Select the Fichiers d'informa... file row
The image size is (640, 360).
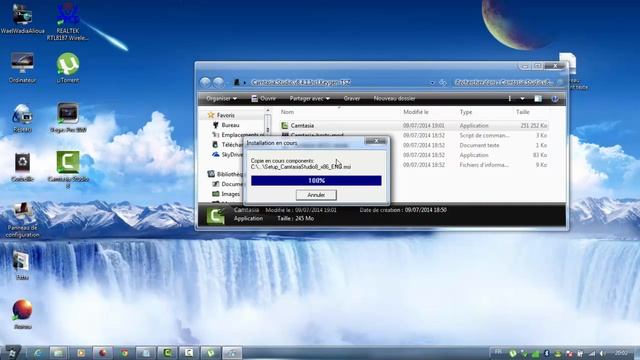click(414, 165)
